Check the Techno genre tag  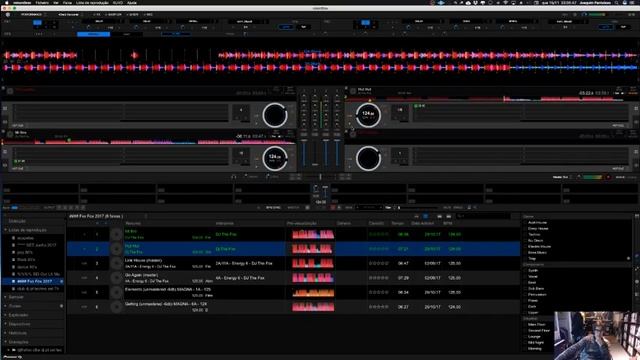pos(525,234)
